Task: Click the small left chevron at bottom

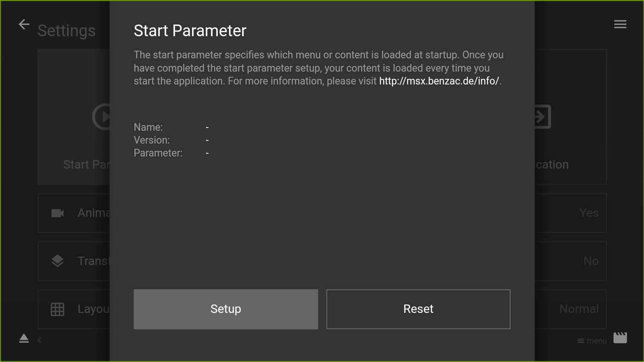Action: click(39, 340)
